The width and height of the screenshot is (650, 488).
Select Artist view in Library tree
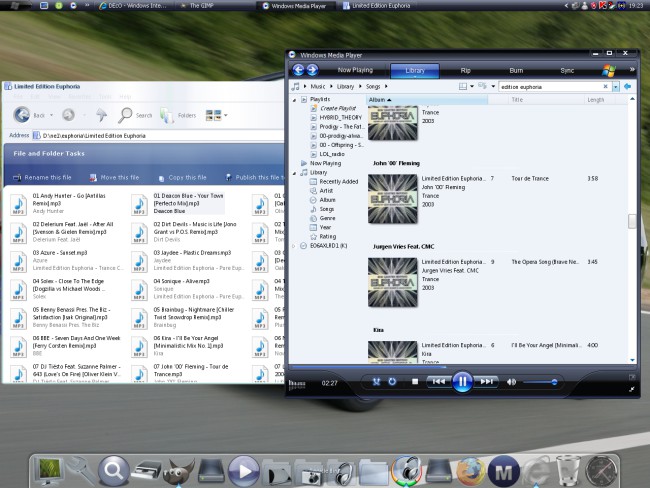coord(326,191)
